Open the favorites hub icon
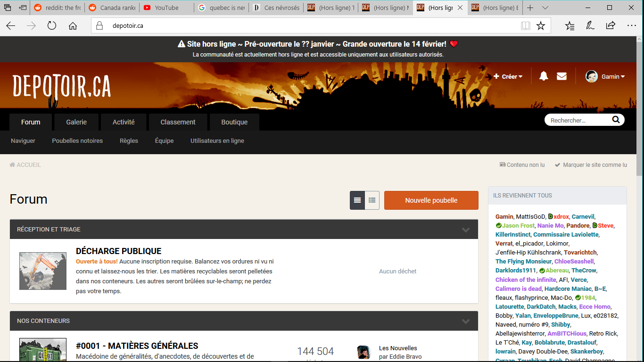Viewport: 644px width, 362px height. (x=570, y=26)
